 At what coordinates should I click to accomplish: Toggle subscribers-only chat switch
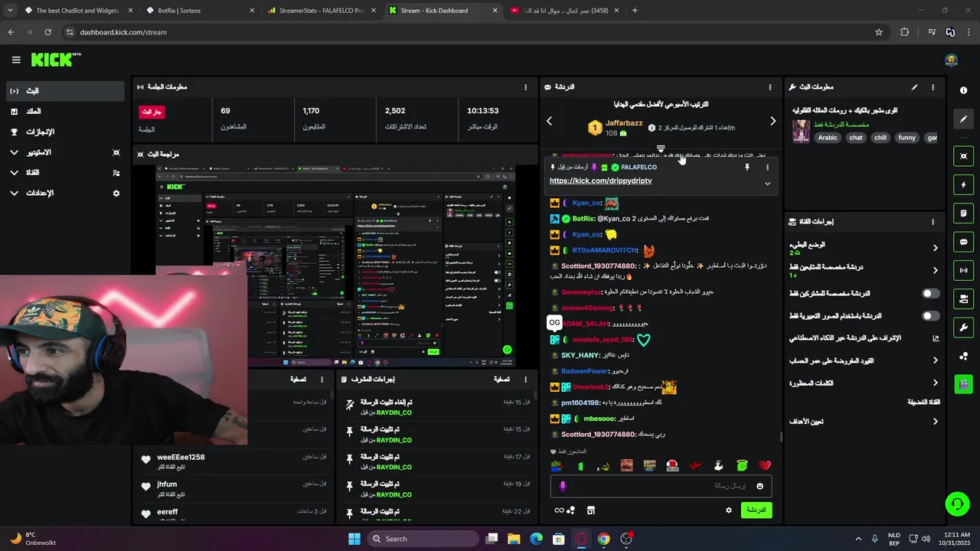931,293
